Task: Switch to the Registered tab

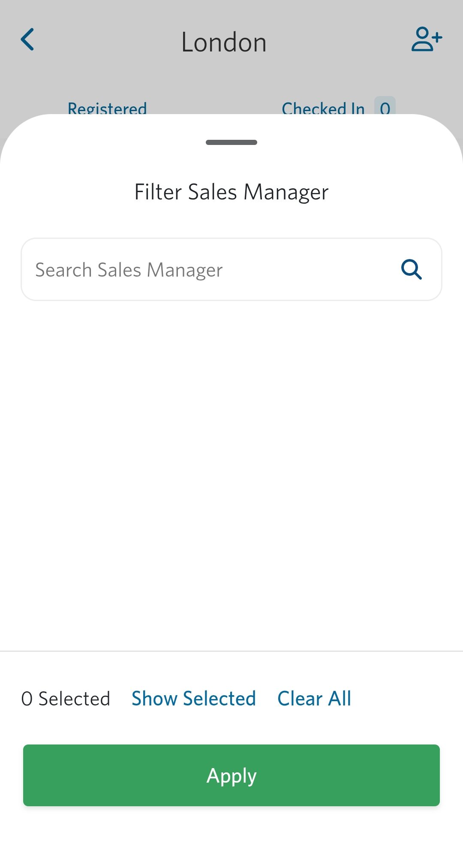Action: tap(107, 107)
